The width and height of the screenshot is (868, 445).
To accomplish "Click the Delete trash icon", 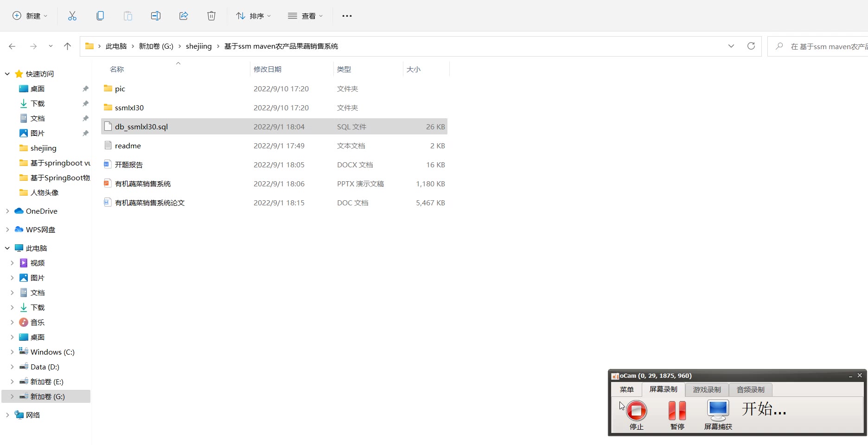I will (211, 16).
